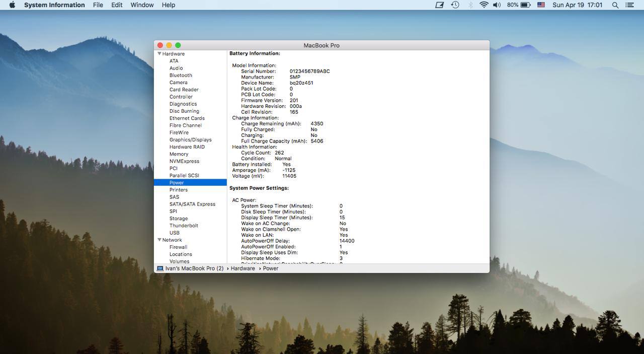Viewport: 644px width, 354px height.
Task: Select the highlighted Power item
Action: [191, 182]
